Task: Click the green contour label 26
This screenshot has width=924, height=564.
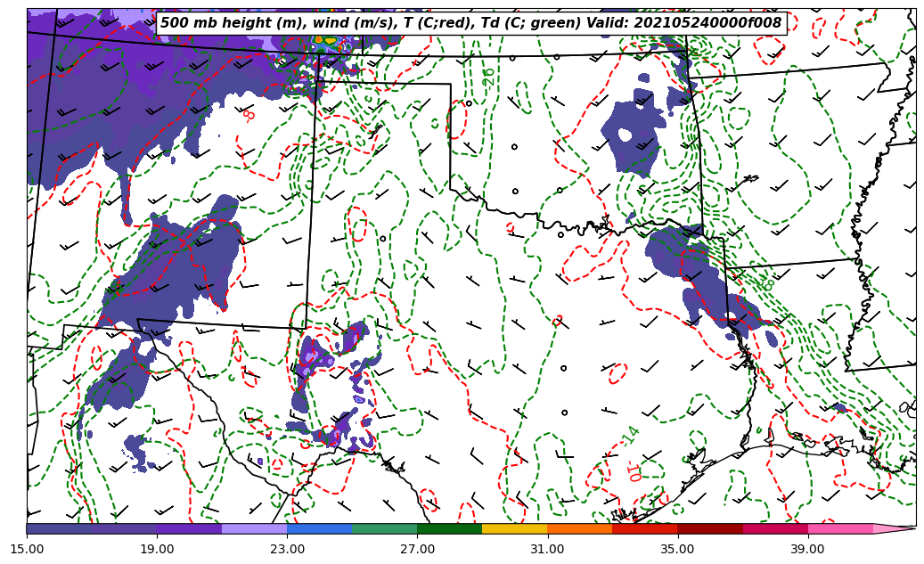Action: click(x=488, y=77)
